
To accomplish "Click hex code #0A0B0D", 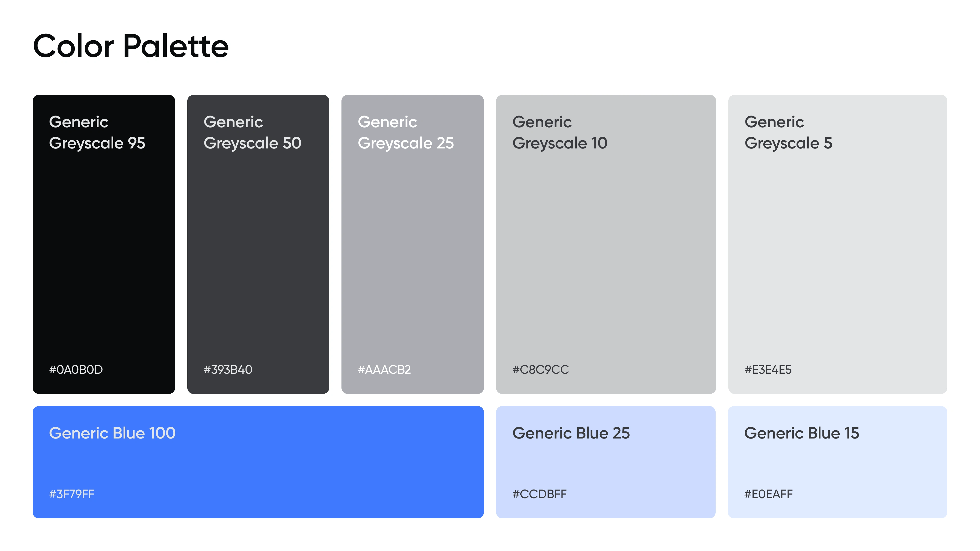I will click(x=76, y=370).
